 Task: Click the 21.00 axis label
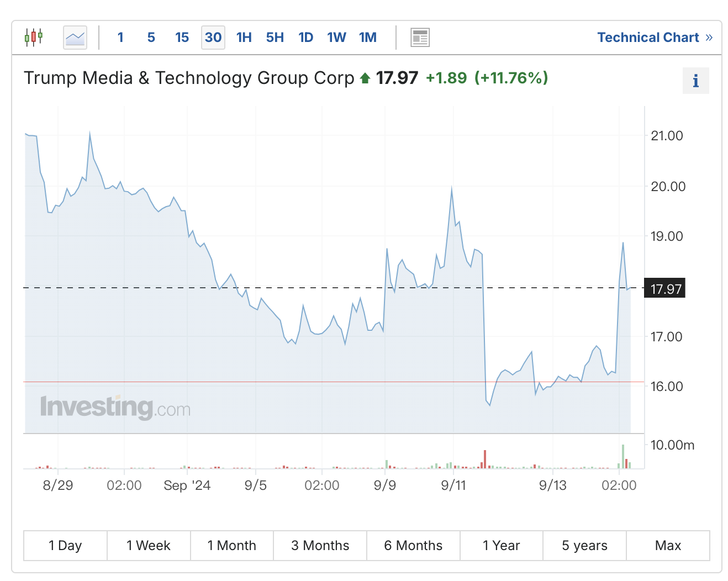tap(667, 136)
